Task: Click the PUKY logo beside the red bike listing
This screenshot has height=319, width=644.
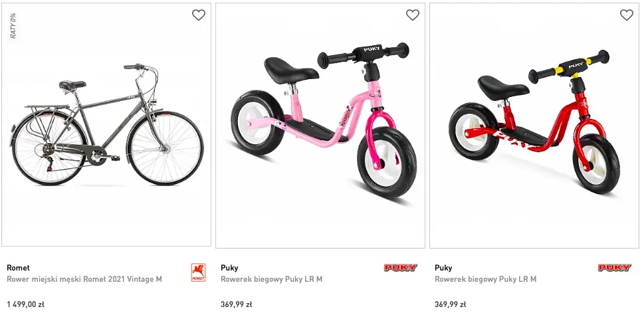Action: click(x=615, y=268)
